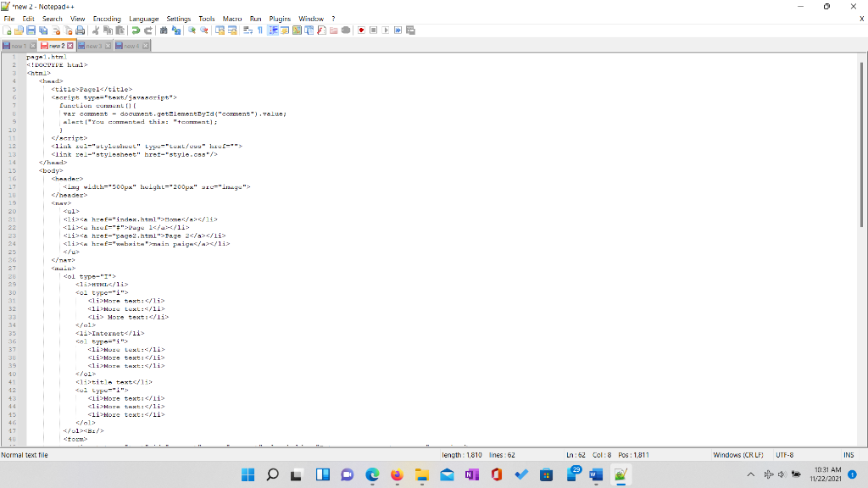Image resolution: width=868 pixels, height=488 pixels.
Task: Open the Plugins menu
Action: (x=280, y=18)
